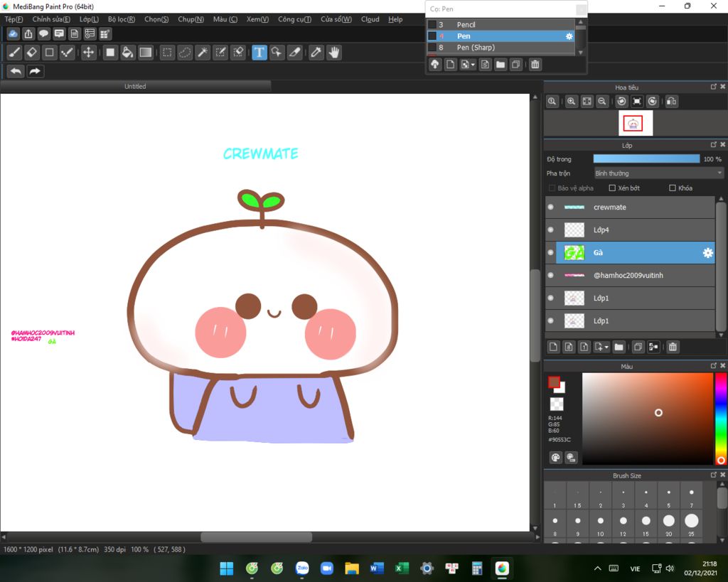Open the Bộ lọc(R) menu

point(121,19)
